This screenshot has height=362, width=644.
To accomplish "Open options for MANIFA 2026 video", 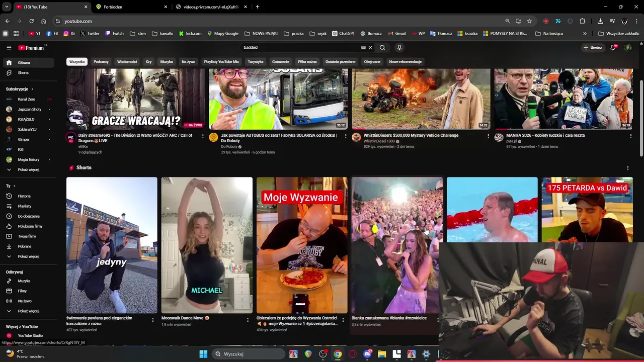I will coord(630,136).
